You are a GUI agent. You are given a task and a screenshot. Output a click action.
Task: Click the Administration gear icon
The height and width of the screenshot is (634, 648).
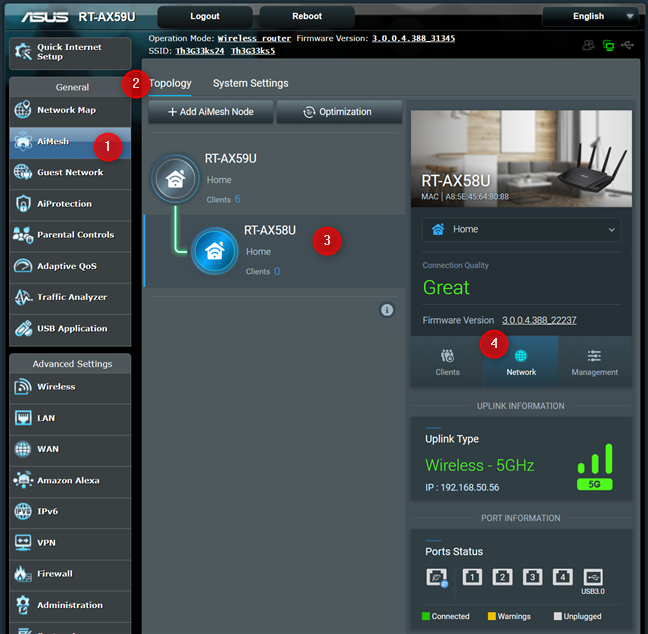[x=23, y=605]
